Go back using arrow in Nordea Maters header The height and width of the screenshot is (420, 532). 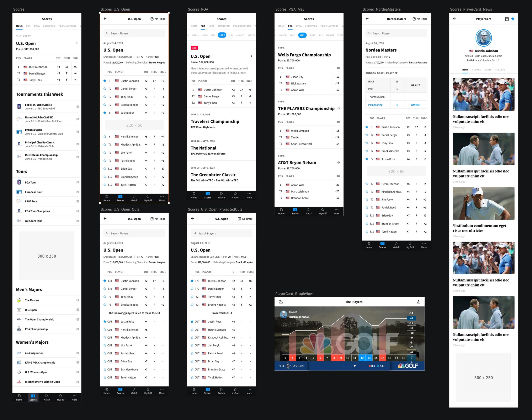(367, 19)
